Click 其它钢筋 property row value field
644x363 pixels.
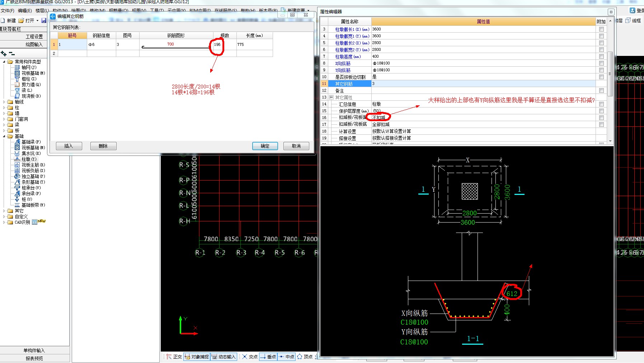(x=483, y=83)
